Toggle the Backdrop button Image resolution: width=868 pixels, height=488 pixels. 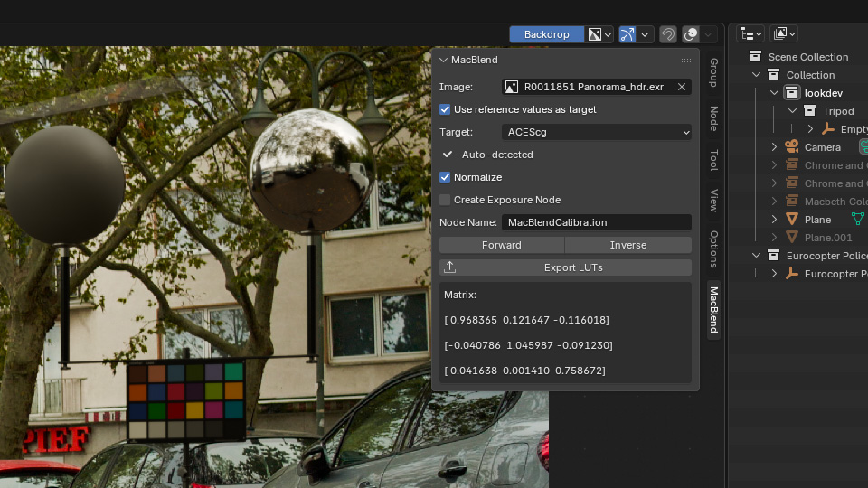click(546, 34)
